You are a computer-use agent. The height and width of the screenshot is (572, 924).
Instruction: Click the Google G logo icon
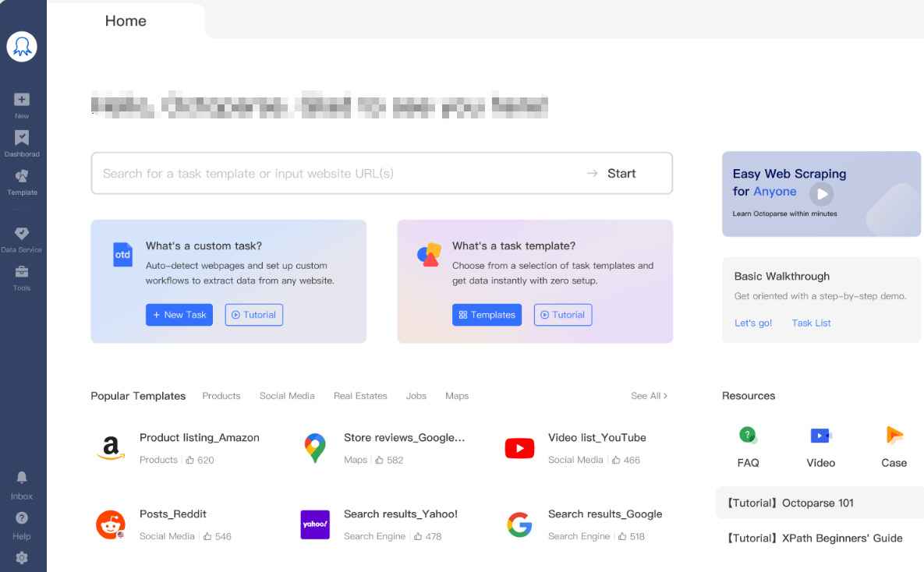(x=520, y=524)
